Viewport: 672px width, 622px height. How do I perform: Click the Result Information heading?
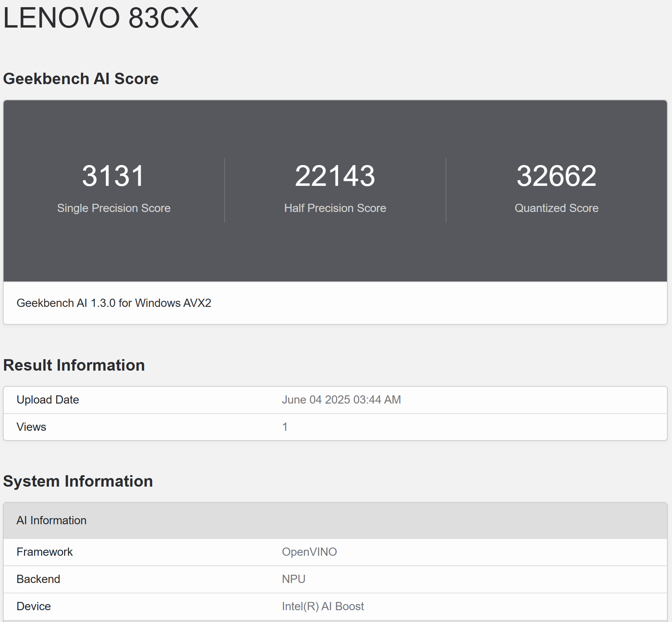(74, 365)
